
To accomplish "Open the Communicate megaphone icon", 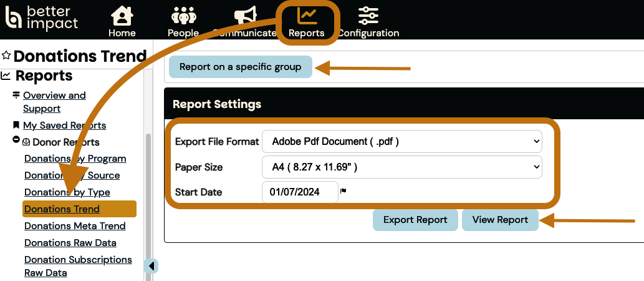I will [245, 15].
